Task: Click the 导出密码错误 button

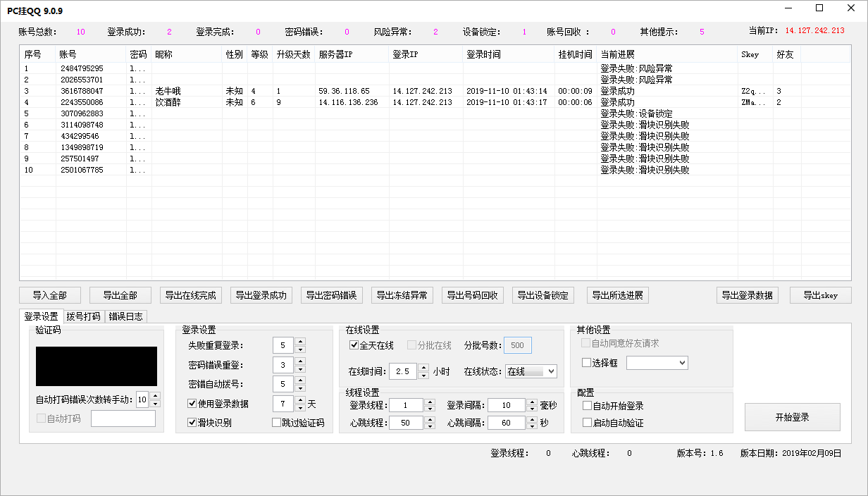Action: pyautogui.click(x=332, y=295)
